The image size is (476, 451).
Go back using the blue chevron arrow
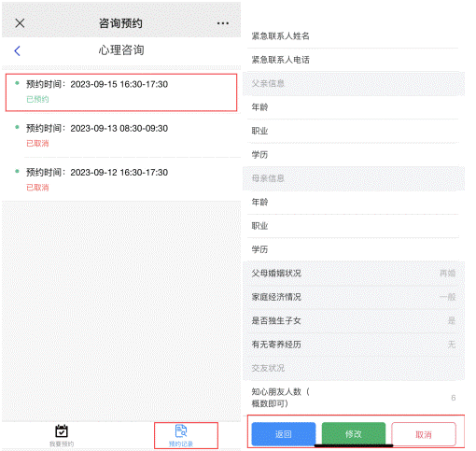(x=18, y=50)
